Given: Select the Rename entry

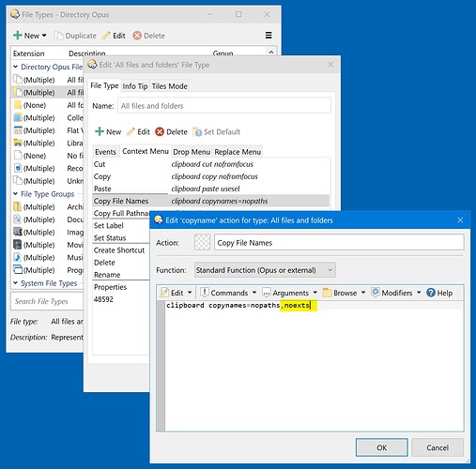Looking at the screenshot, I should click(121, 275).
